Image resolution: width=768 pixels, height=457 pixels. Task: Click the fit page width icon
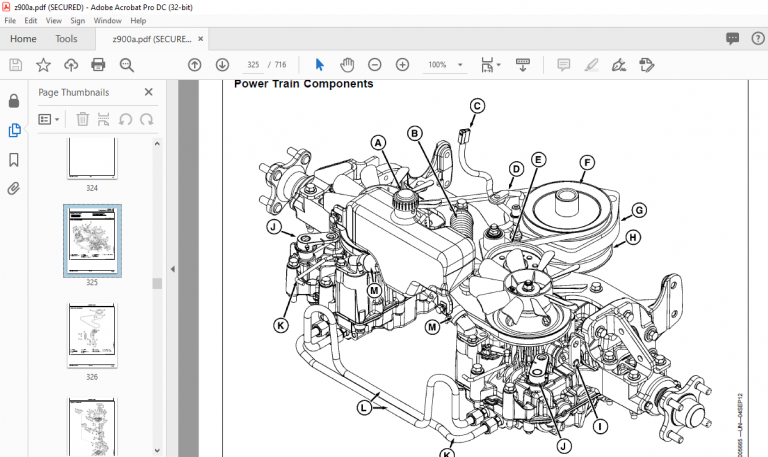pos(487,65)
